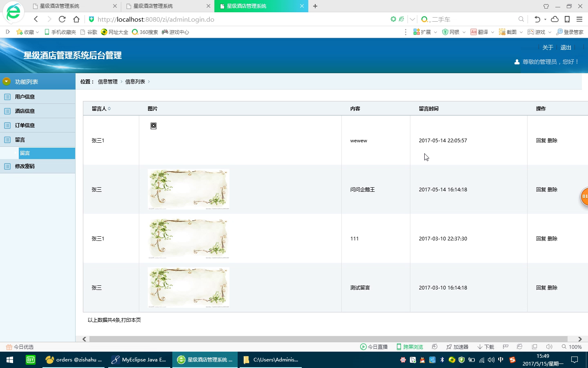The image size is (588, 368).
Task: Click the 100% zoom level control
Action: pyautogui.click(x=572, y=347)
